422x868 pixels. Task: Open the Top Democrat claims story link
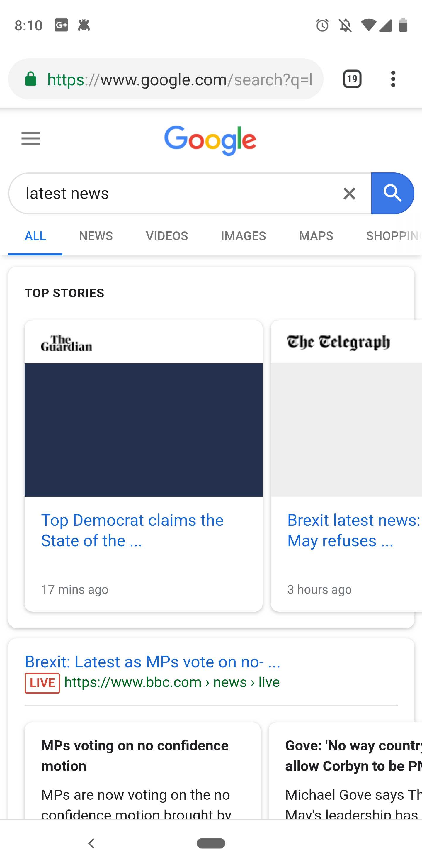[x=132, y=530]
